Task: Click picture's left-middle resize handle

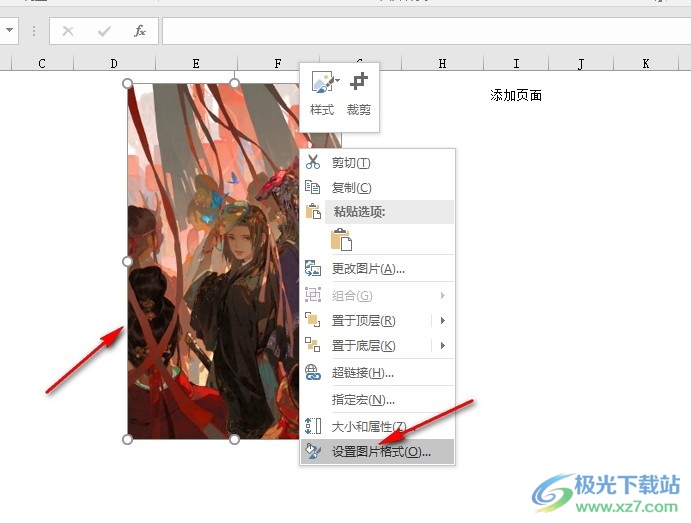Action: pyautogui.click(x=127, y=261)
